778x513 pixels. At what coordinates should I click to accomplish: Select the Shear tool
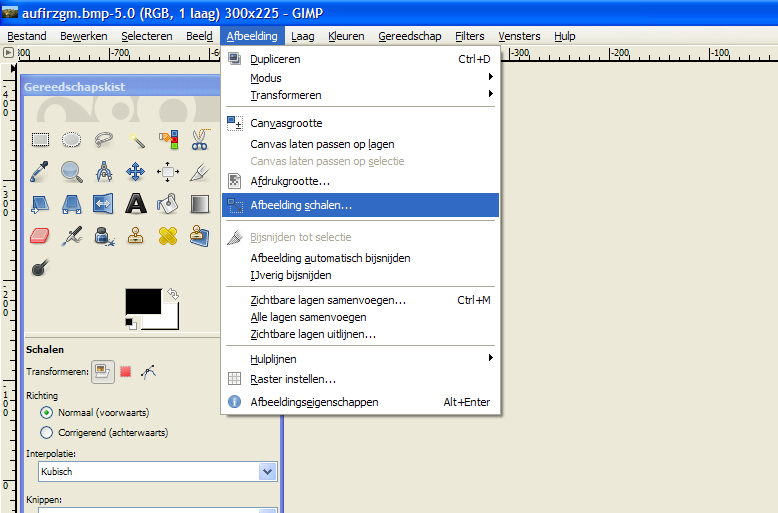(x=40, y=204)
